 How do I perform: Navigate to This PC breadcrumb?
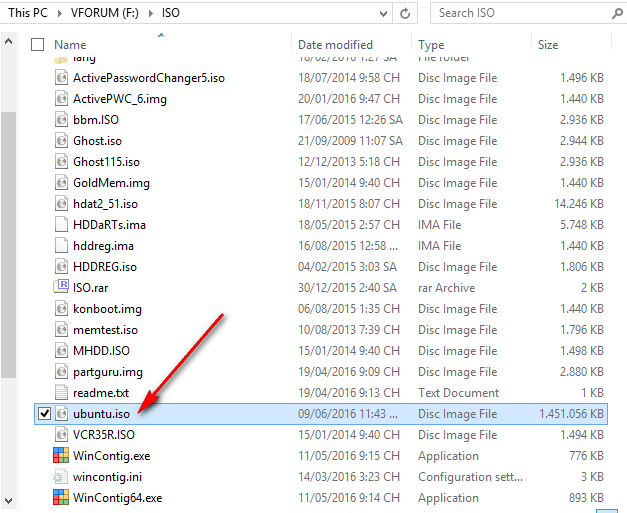tap(26, 13)
